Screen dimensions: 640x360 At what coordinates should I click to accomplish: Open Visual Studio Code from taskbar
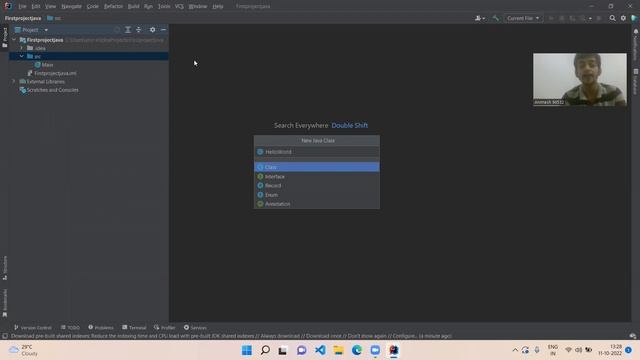click(x=320, y=350)
